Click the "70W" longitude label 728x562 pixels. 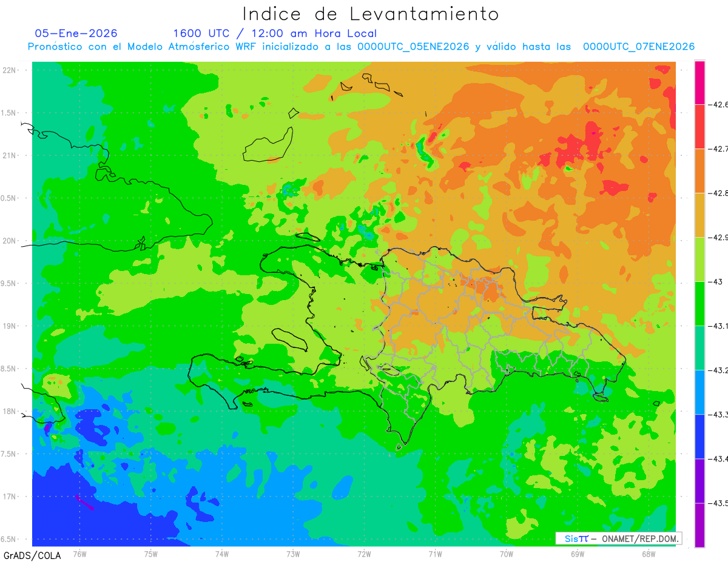pos(506,554)
